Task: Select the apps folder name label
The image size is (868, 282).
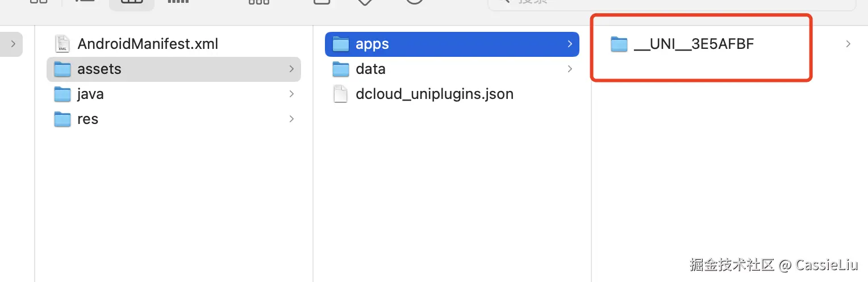Action: (x=372, y=44)
